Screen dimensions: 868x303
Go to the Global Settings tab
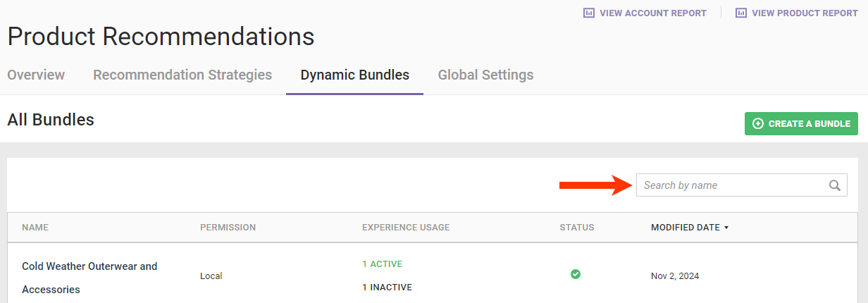tap(485, 75)
